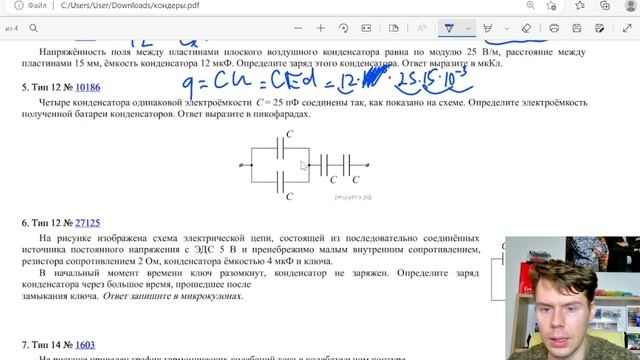Click the browser zoom magnifier icon

click(530, 5)
